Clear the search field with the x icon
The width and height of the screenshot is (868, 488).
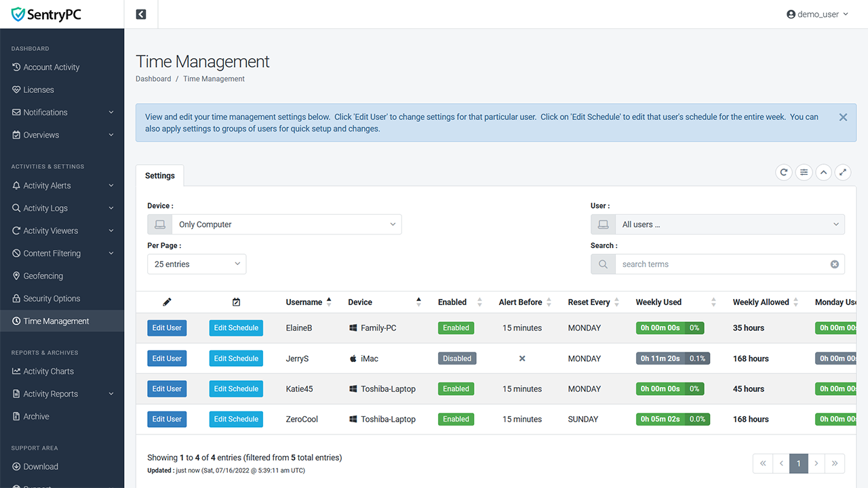coord(835,264)
